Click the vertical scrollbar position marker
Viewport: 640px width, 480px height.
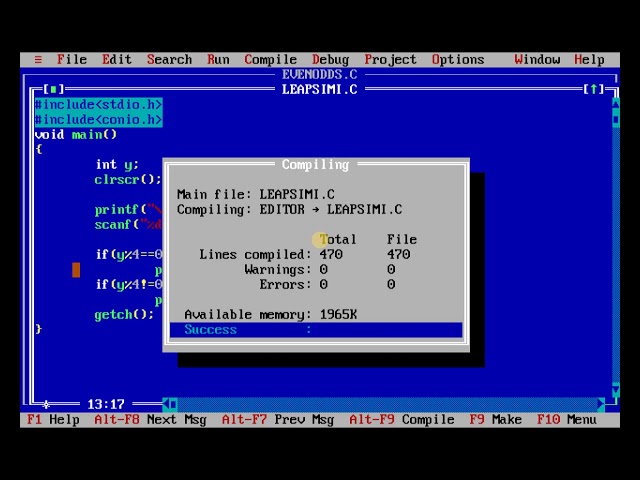[x=616, y=120]
